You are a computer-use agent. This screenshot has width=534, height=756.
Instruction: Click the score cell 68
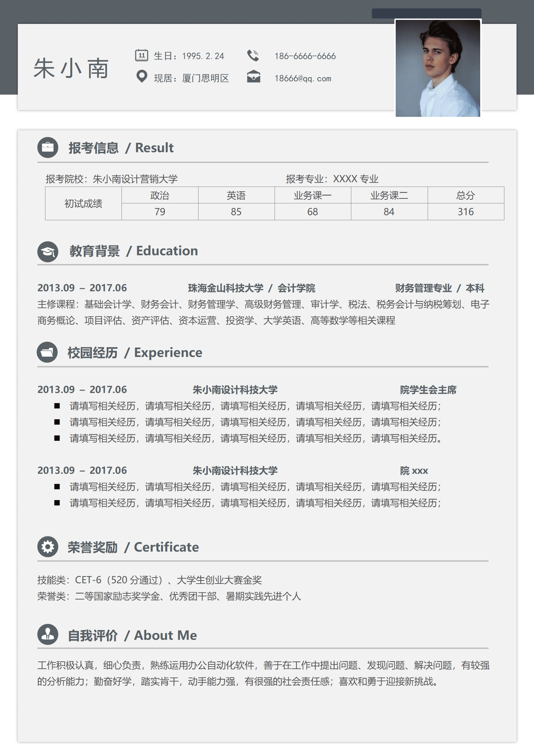coord(313,212)
